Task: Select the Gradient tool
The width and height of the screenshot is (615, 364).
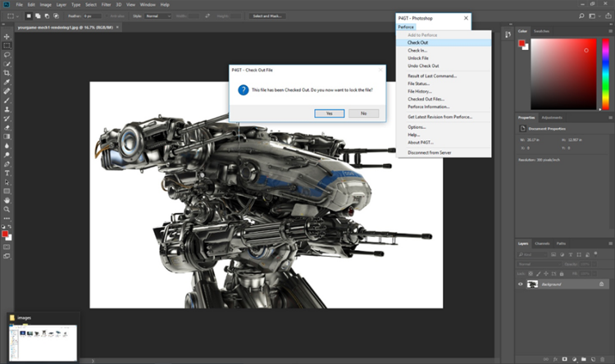Action: tap(7, 136)
